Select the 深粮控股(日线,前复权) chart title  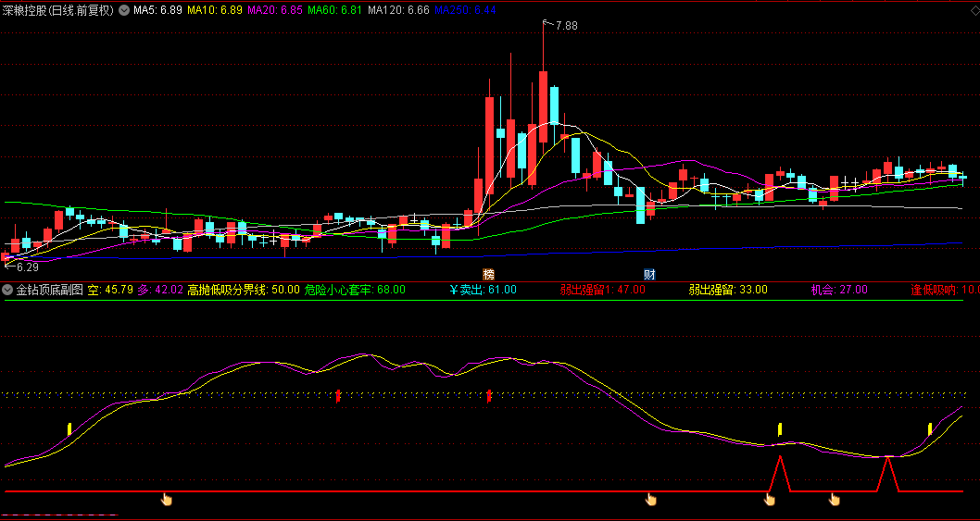coord(58,10)
